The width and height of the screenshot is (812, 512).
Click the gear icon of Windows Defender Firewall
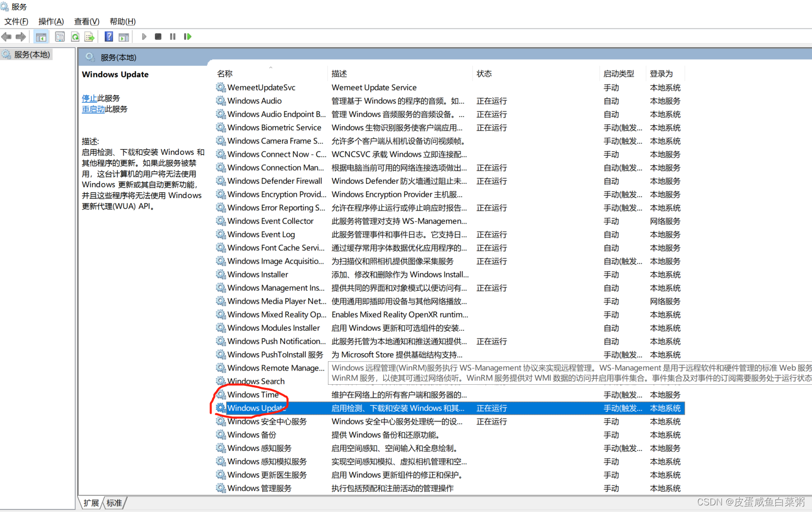pyautogui.click(x=221, y=181)
